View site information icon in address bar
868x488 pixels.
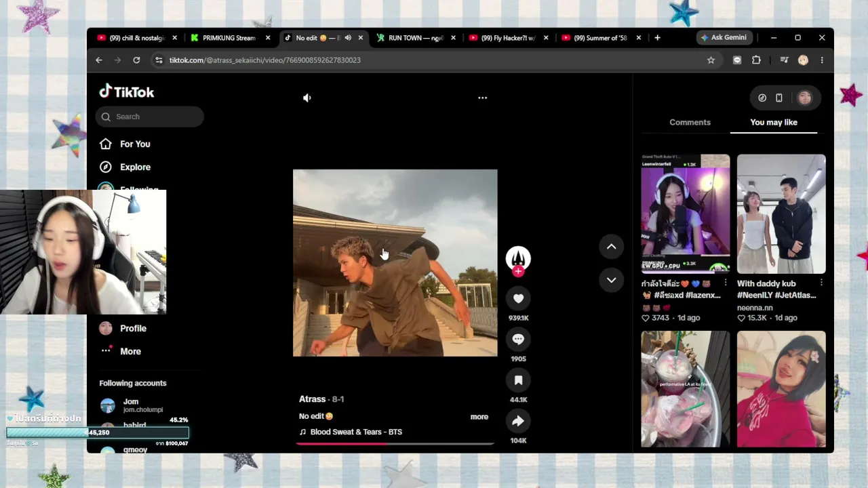point(159,60)
